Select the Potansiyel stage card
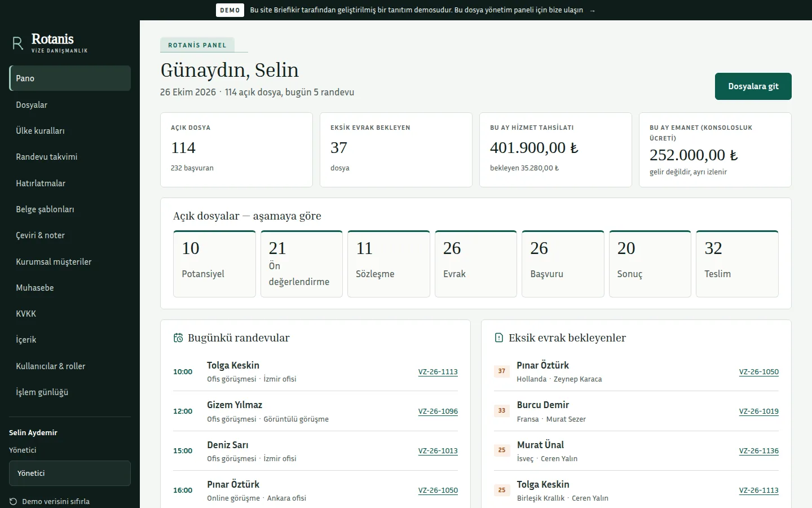The image size is (812, 508). (214, 264)
